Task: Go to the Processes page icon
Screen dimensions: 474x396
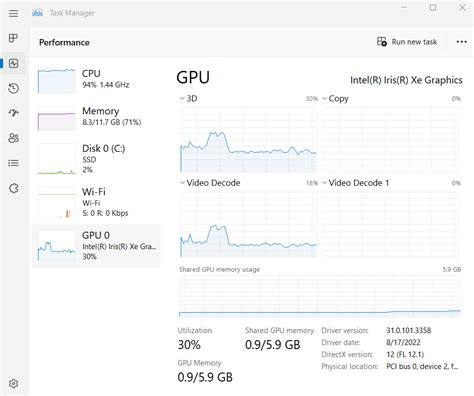Action: coord(13,38)
